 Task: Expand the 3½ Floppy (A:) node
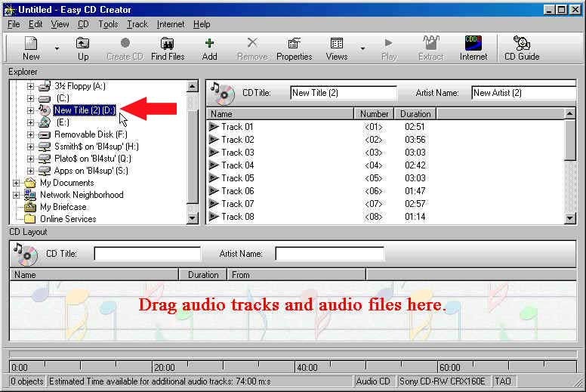click(x=31, y=86)
